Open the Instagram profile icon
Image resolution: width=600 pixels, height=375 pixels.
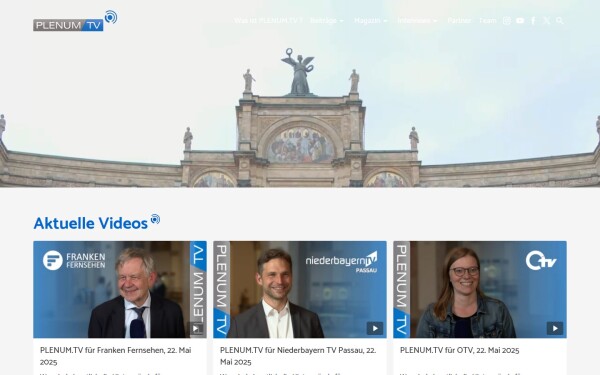(x=507, y=21)
